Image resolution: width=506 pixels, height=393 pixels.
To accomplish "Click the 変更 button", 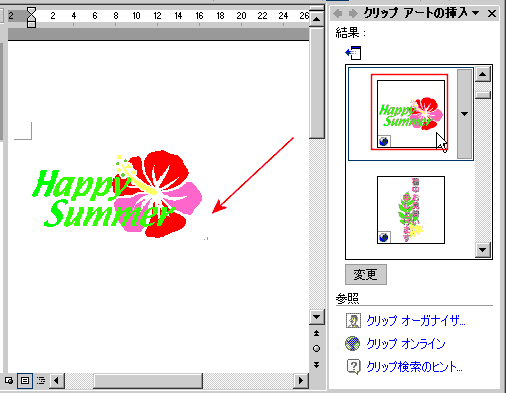I will [x=366, y=275].
